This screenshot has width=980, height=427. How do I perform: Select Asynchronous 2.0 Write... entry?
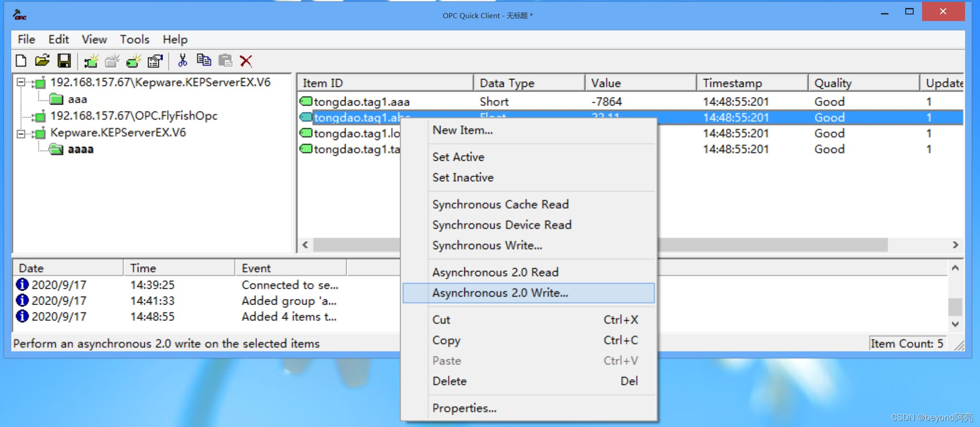point(529,293)
